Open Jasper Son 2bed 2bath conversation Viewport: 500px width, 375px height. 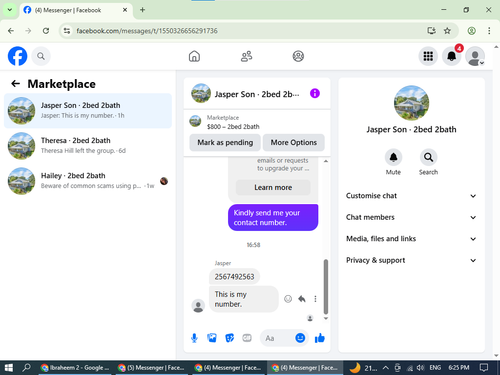pyautogui.click(x=88, y=111)
